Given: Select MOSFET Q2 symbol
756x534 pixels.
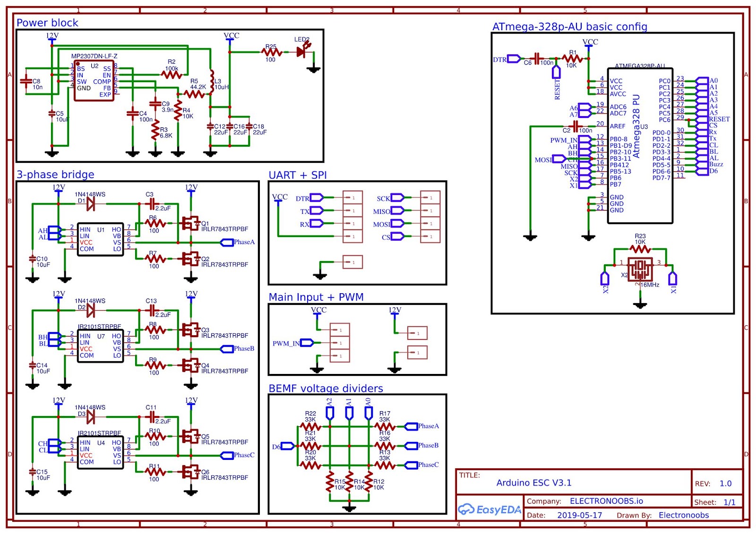Looking at the screenshot, I should pos(191,258).
